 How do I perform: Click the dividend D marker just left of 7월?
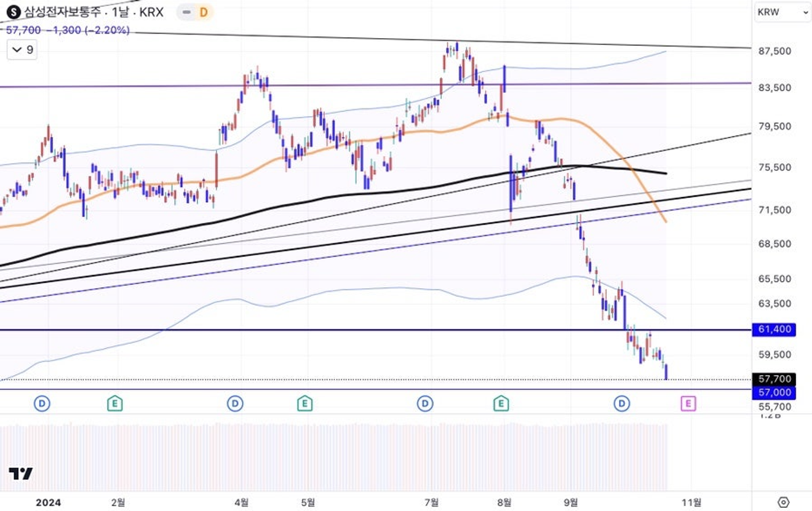[x=425, y=403]
